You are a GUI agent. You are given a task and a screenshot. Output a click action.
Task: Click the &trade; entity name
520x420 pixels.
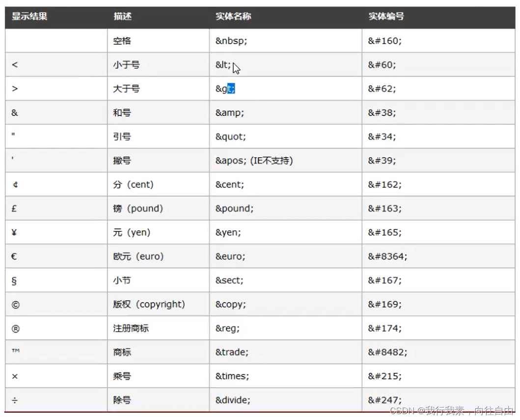[232, 352]
